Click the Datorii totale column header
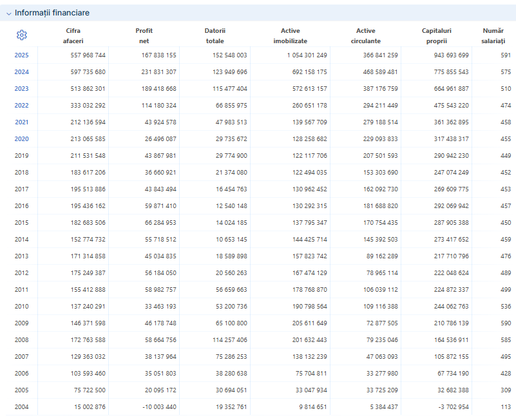Screen dimensions: 516x420 215,36
